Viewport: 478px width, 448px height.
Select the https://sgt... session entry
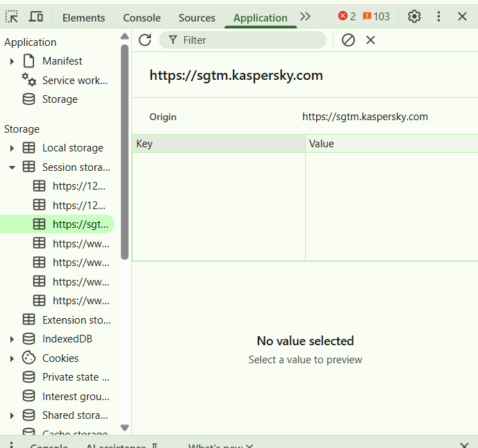point(57,224)
